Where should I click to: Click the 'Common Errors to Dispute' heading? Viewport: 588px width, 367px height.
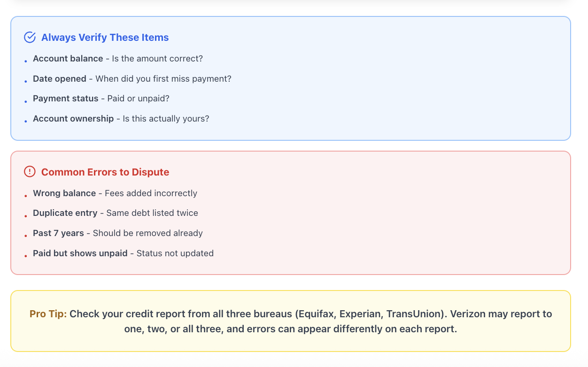105,172
